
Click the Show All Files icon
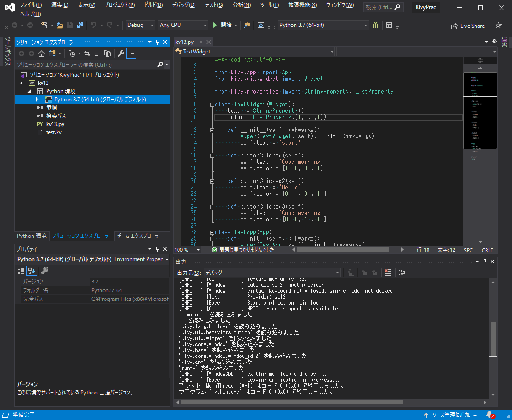point(107,53)
